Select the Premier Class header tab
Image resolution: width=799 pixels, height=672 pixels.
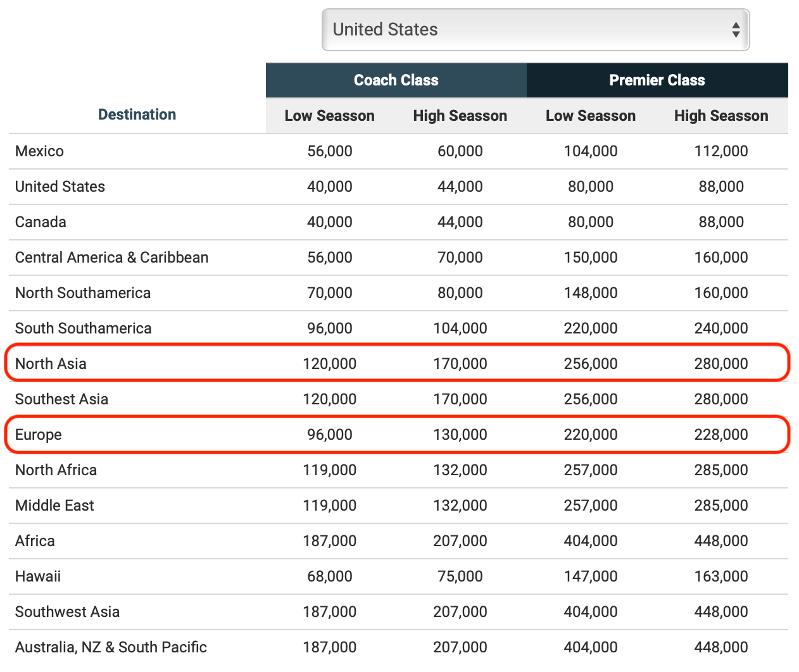[657, 80]
